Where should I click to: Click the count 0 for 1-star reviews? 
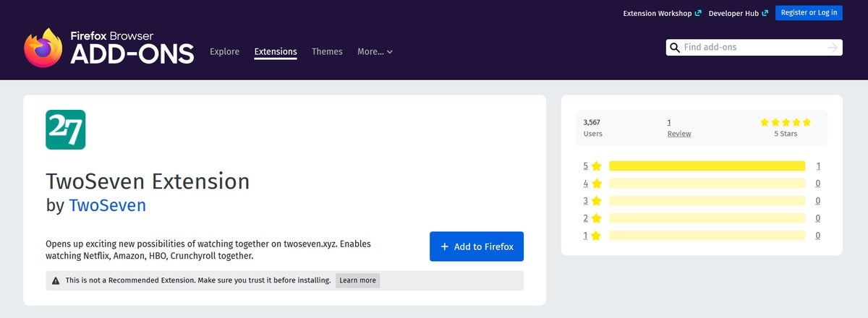coord(818,235)
